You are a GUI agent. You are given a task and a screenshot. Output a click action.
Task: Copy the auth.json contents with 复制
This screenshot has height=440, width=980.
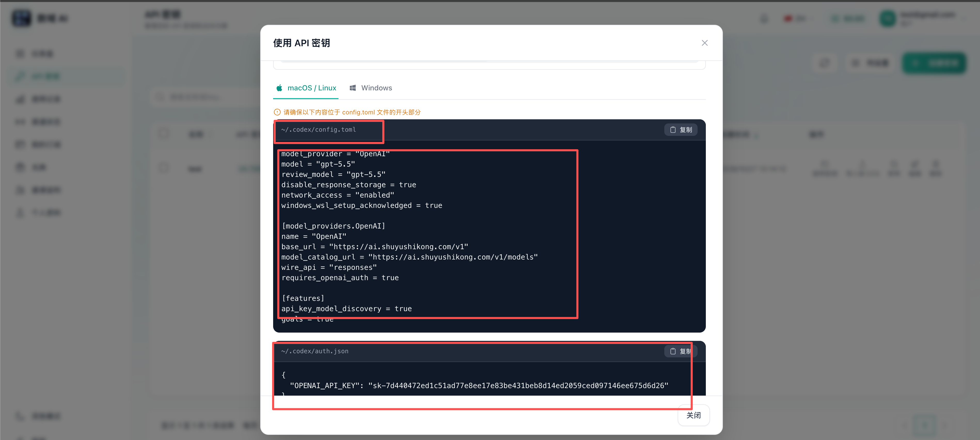(x=681, y=351)
